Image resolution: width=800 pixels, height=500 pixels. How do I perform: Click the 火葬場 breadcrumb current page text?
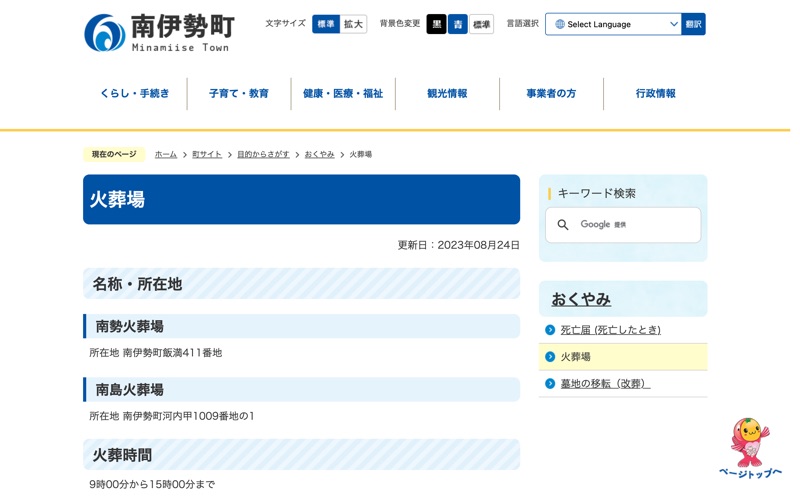361,154
